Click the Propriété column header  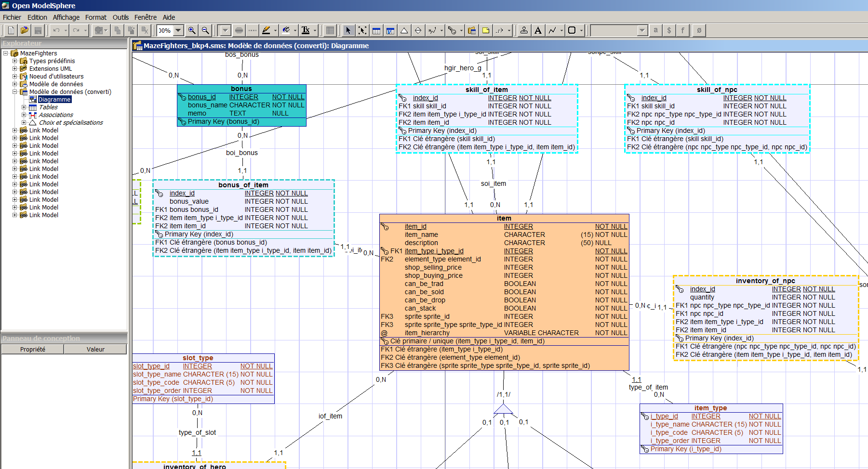click(33, 349)
